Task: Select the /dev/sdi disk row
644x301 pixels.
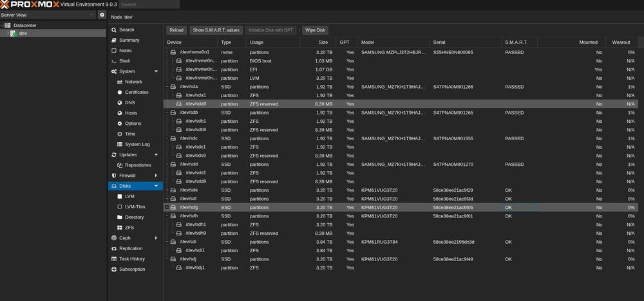Action: [401, 242]
